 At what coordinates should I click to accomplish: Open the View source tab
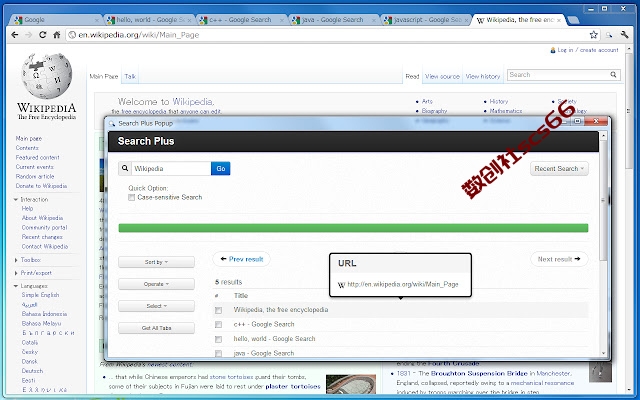(x=442, y=76)
